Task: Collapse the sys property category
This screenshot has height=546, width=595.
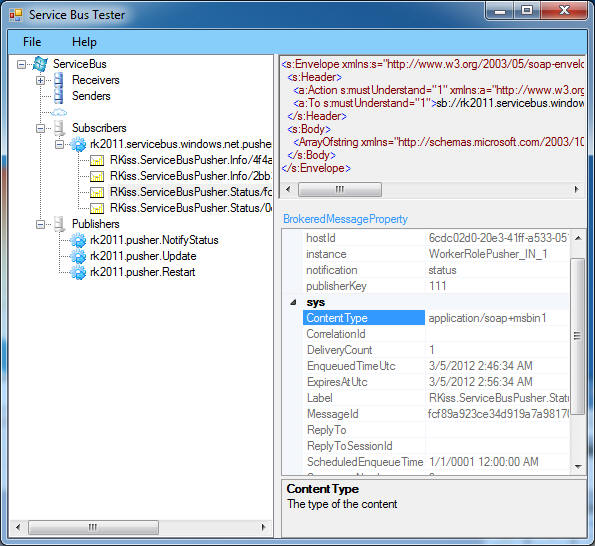Action: [293, 302]
